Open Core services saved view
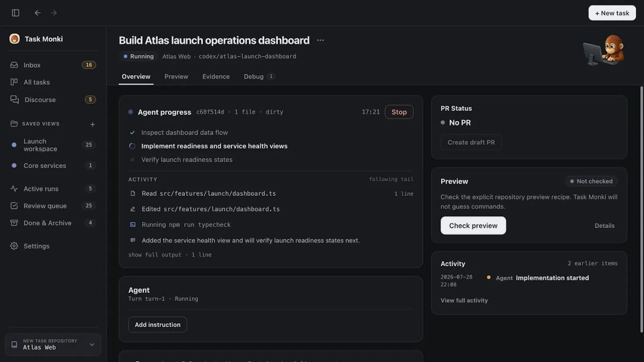Screen dimensions: 644x362 coord(53,165)
